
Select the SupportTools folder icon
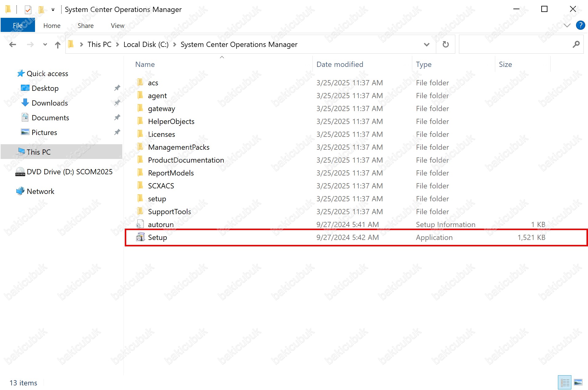coord(140,211)
